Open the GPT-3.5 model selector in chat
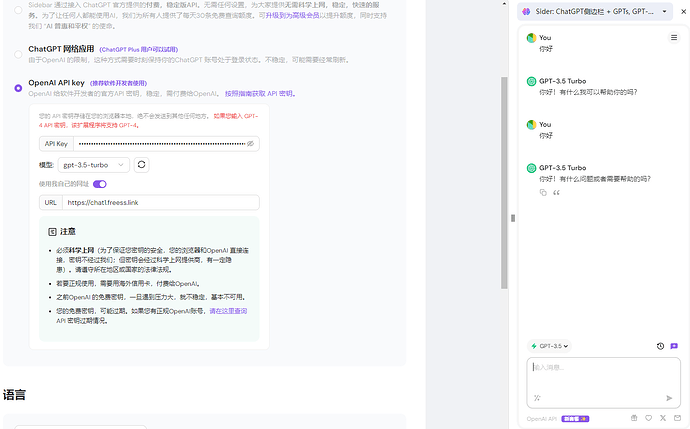 click(549, 346)
